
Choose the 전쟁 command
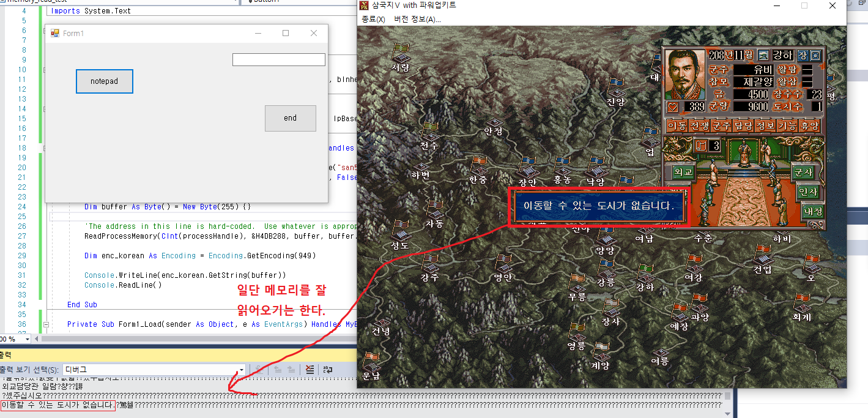[x=699, y=125]
